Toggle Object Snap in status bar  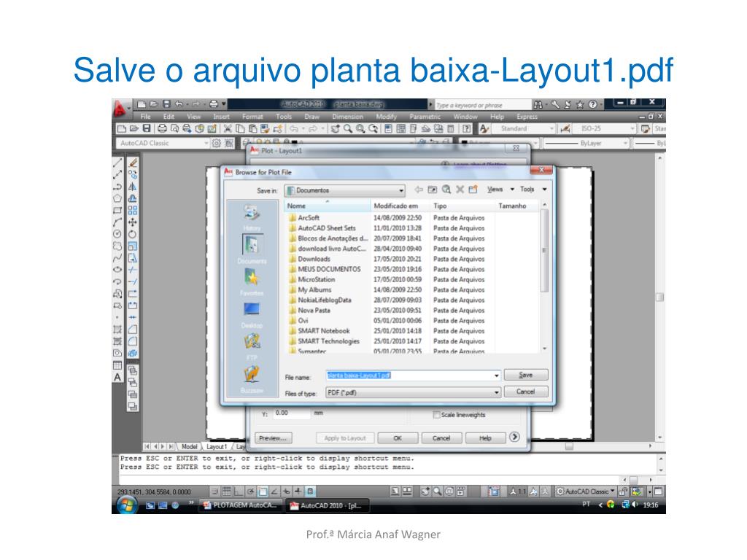click(x=263, y=491)
